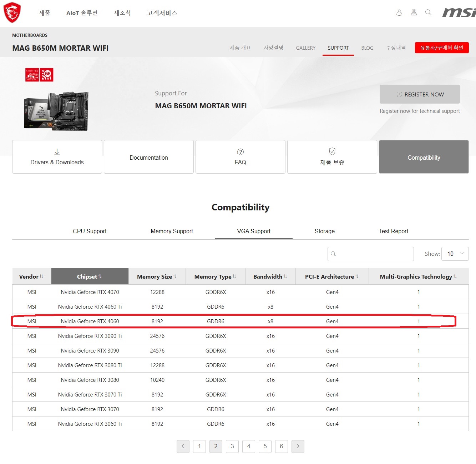476x464 pixels.
Task: Switch to Storage tab
Action: [325, 231]
